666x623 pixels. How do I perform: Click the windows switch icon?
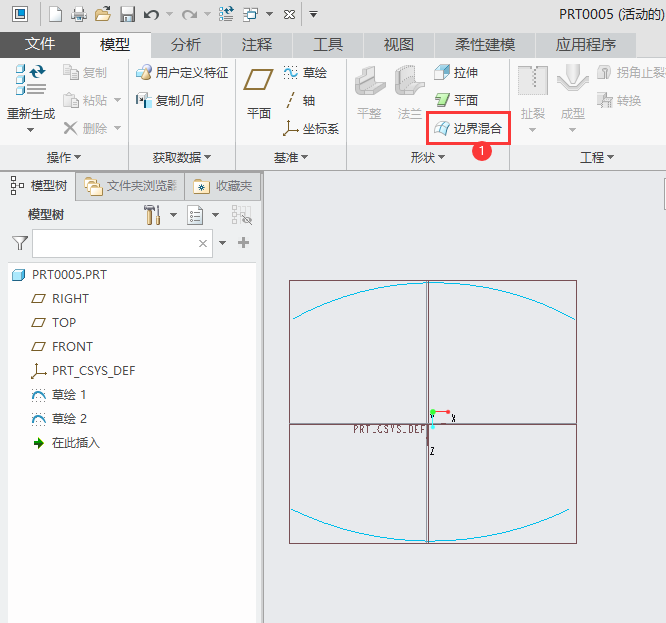pyautogui.click(x=251, y=14)
